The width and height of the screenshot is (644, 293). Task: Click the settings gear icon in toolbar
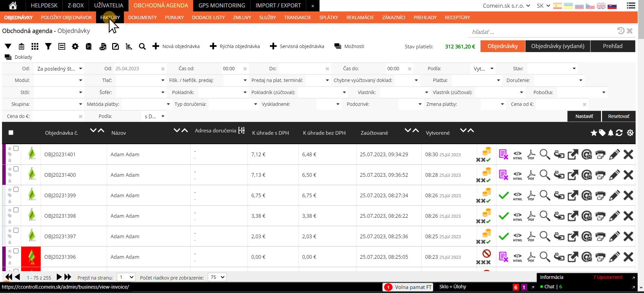75,46
